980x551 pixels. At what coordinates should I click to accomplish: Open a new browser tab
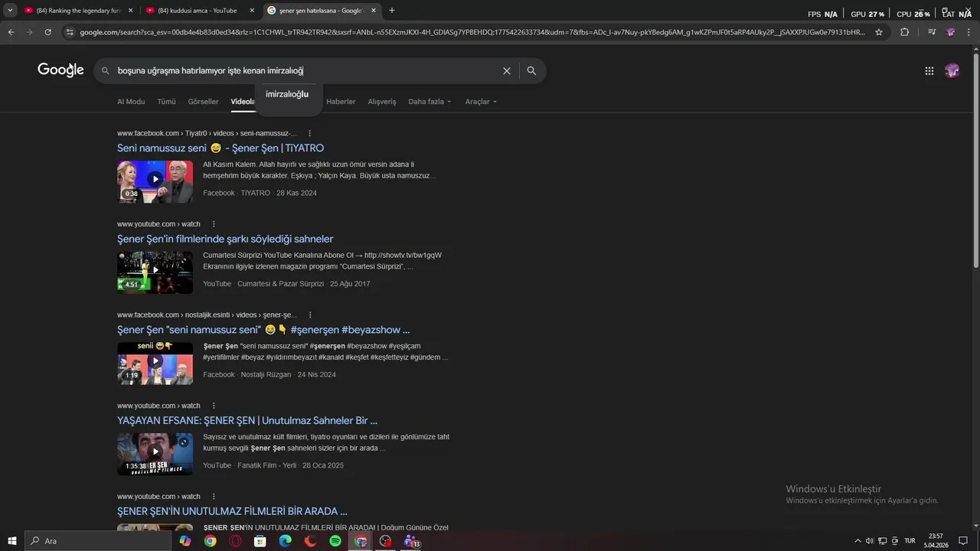point(392,11)
